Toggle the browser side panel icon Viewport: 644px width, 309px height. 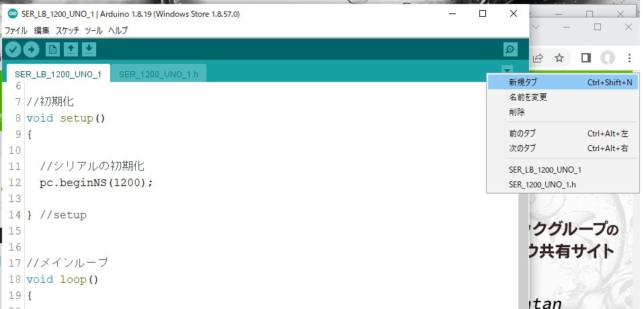(586, 58)
